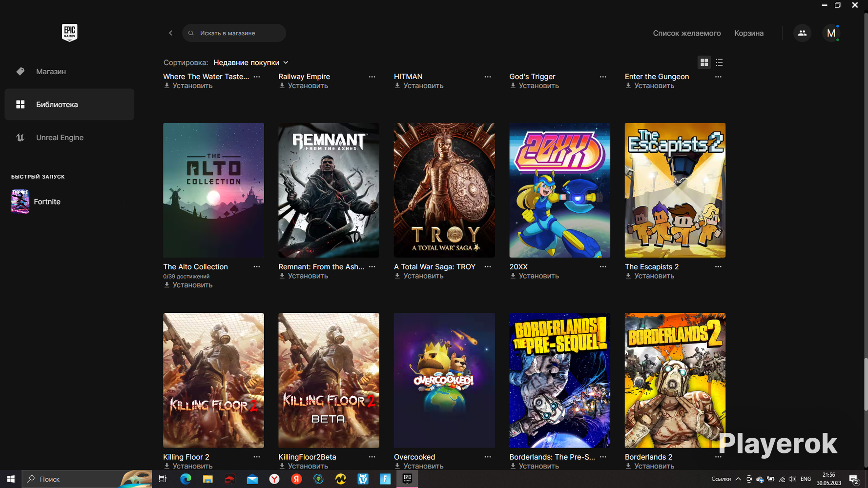Show hidden system tray icons
Viewport: 868px width, 488px height.
738,479
